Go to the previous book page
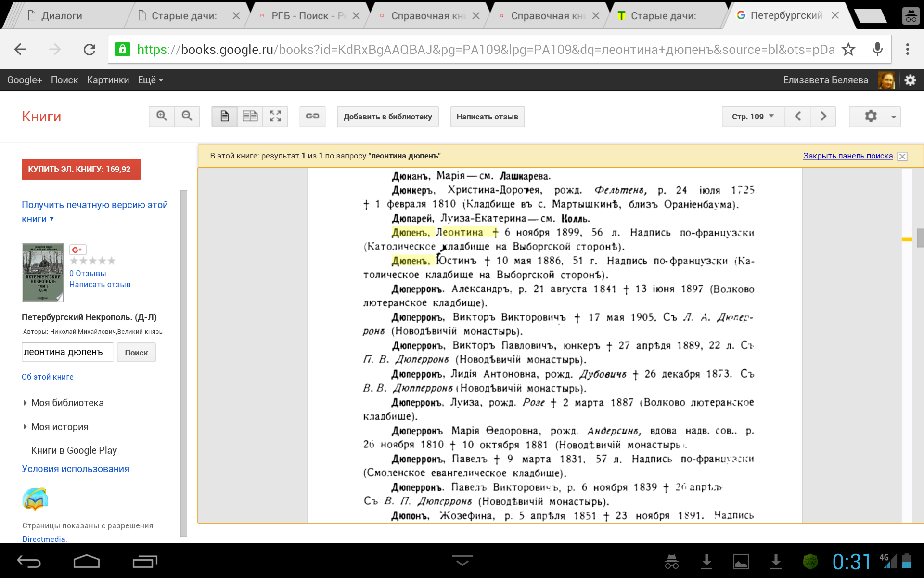The width and height of the screenshot is (924, 578). click(797, 116)
